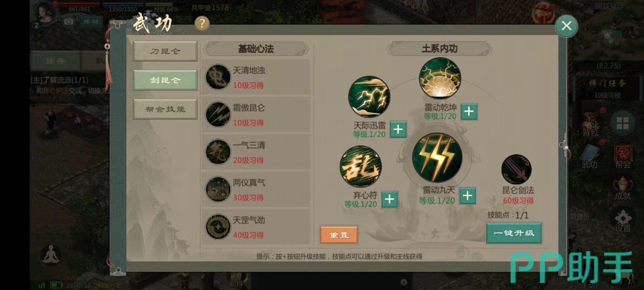Upgrade 弃心符 using its plus button
The width and height of the screenshot is (644, 290).
click(x=389, y=199)
